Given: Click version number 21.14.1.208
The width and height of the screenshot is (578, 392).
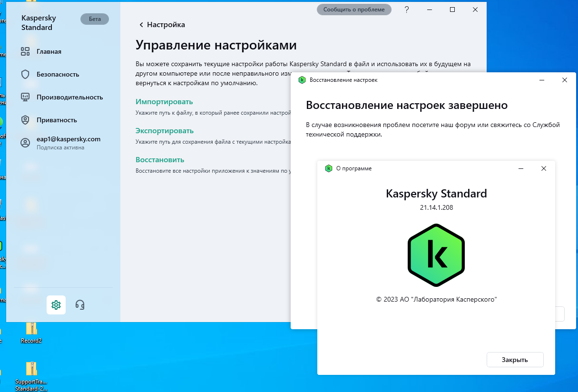Looking at the screenshot, I should pos(436,207).
